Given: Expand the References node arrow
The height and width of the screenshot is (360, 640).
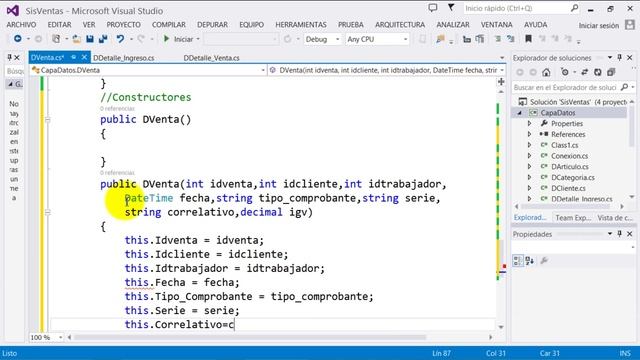Looking at the screenshot, I should click(x=529, y=134).
